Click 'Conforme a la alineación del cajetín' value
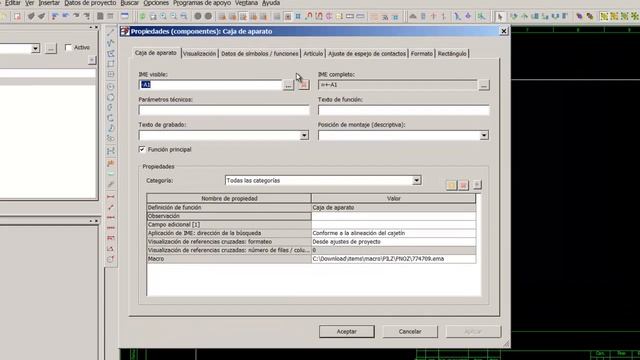This screenshot has width=640, height=360. [x=393, y=233]
